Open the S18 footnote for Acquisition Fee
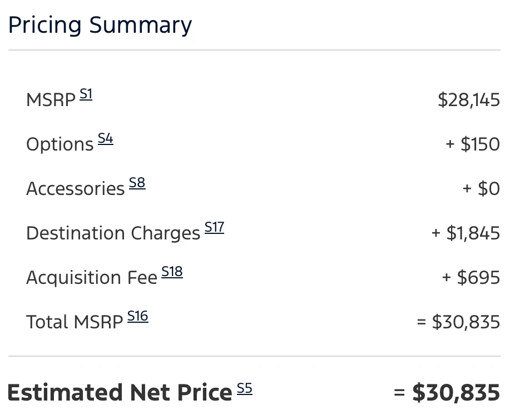Screen dimensions: 515x420 click(172, 272)
